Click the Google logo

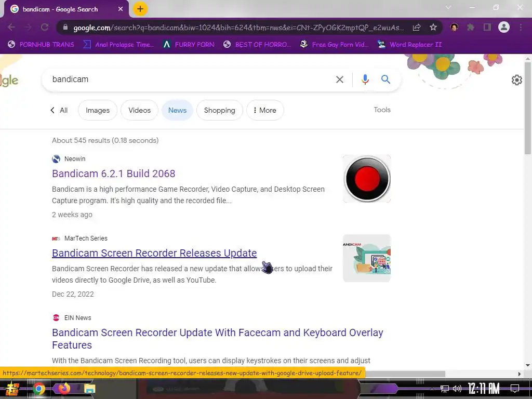coord(9,81)
